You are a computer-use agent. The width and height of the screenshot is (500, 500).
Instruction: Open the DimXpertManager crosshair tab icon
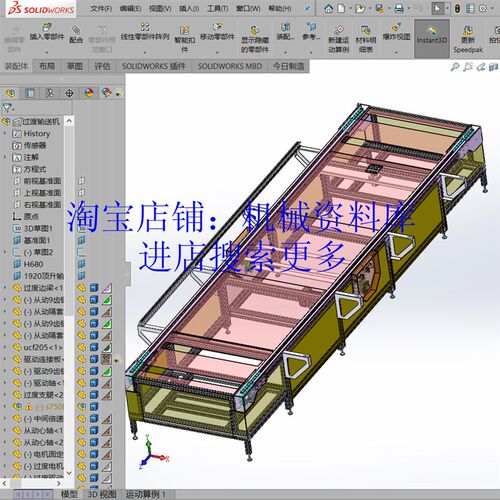pos(69,93)
